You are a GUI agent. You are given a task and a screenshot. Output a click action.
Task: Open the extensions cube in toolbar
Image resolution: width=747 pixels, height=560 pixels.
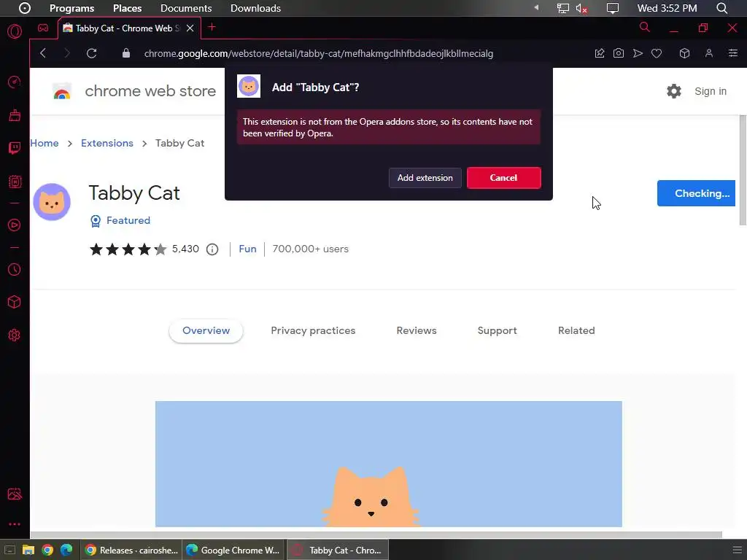(684, 53)
